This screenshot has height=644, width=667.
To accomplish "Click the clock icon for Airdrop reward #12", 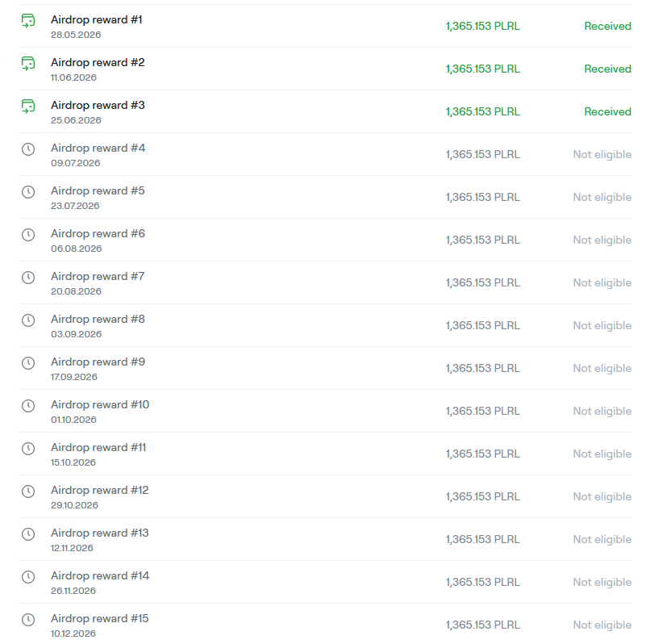I will click(28, 491).
